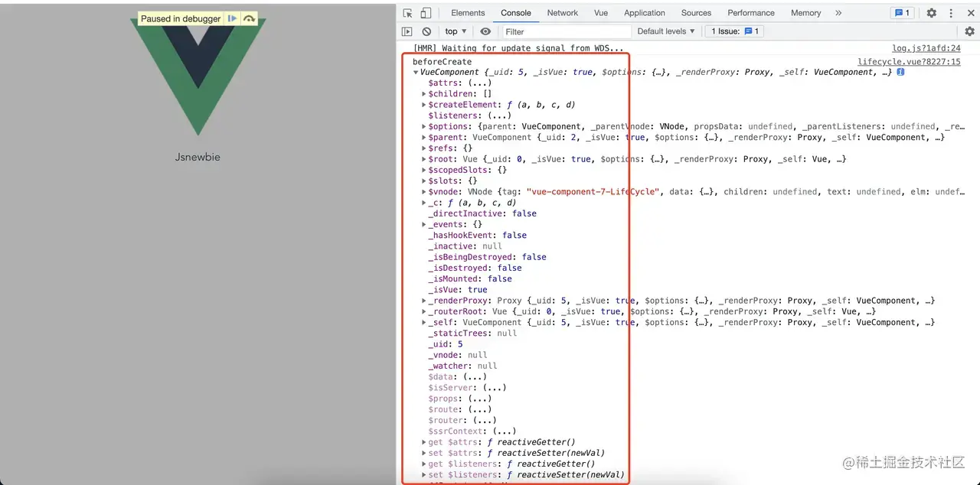Expand the _renderProxy Proxy entry
Screen dimensions: 980x485
point(424,301)
